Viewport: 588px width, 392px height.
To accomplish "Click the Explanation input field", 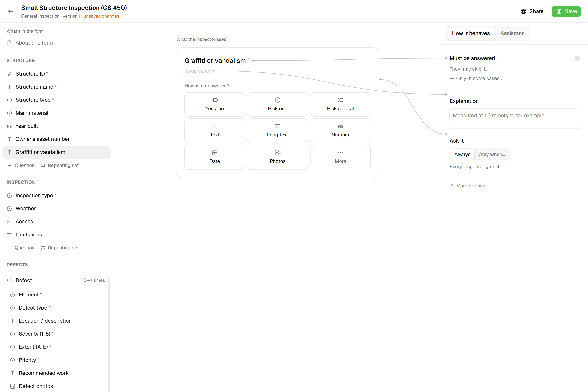I will 514,115.
